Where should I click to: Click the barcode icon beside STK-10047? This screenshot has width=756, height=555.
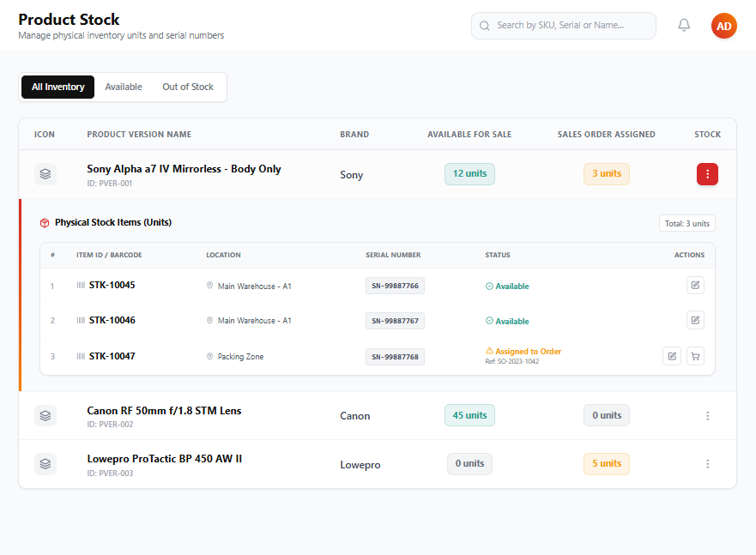pyautogui.click(x=81, y=357)
